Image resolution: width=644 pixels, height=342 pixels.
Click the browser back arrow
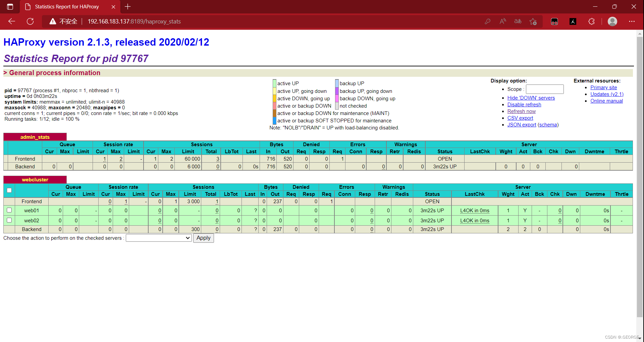coord(12,21)
